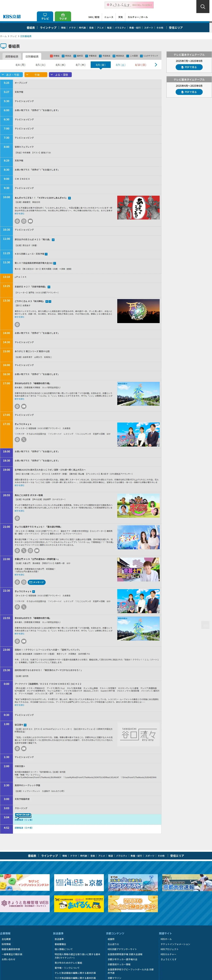212x980 pixels.
Task: Open X icon for 22:30 きょうとDays
Action: (23, 607)
